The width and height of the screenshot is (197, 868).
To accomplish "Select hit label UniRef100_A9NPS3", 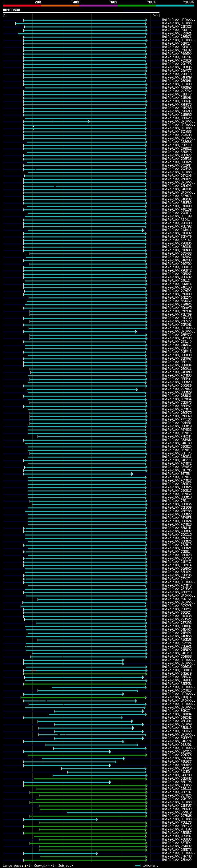I will pos(177,104).
